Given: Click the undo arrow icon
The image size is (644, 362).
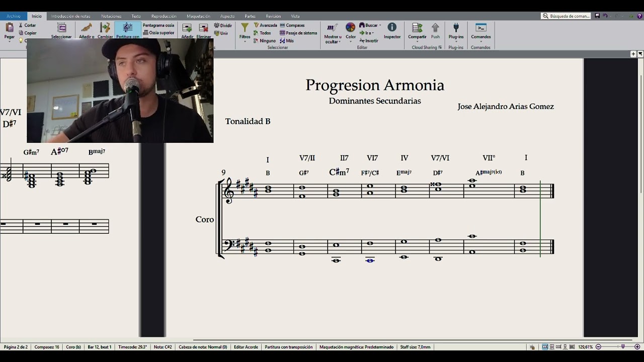Looking at the screenshot, I should [x=605, y=16].
